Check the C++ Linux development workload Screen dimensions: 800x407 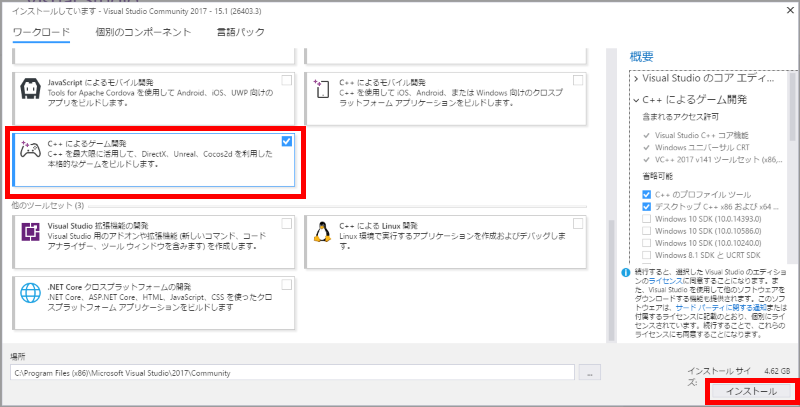point(578,223)
